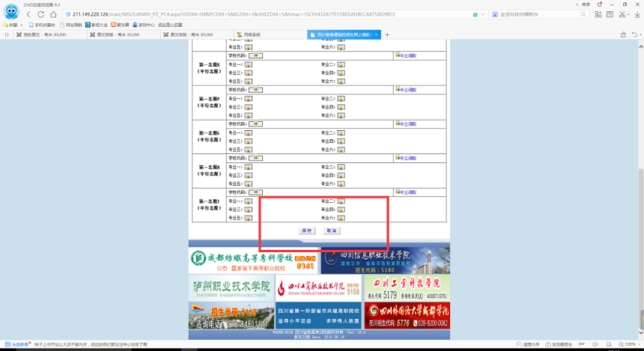Screen dimensions: 644x351
Task: Open a new tab with plus icon
Action: (387, 34)
